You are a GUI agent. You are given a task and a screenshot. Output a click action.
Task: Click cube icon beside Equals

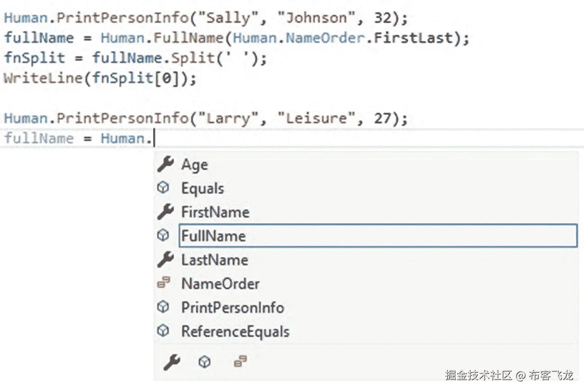pos(163,188)
